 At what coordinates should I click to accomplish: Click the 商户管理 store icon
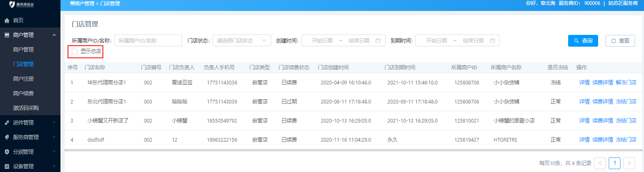7,35
